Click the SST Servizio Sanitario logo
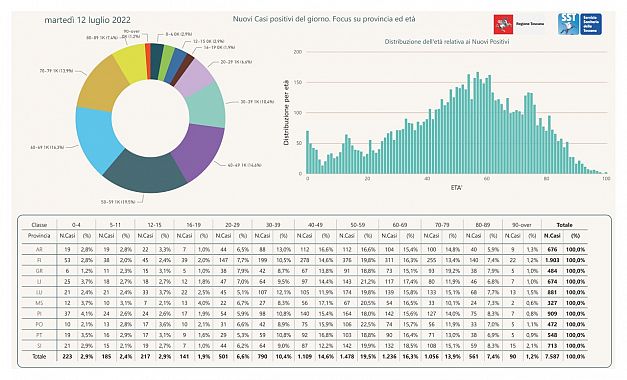This screenshot has width=627, height=380. coord(580,24)
